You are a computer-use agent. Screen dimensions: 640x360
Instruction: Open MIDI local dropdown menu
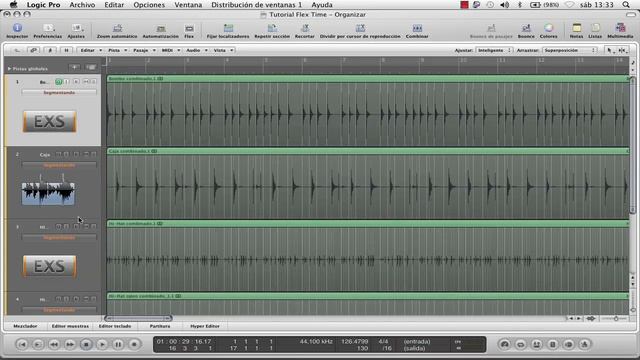170,50
